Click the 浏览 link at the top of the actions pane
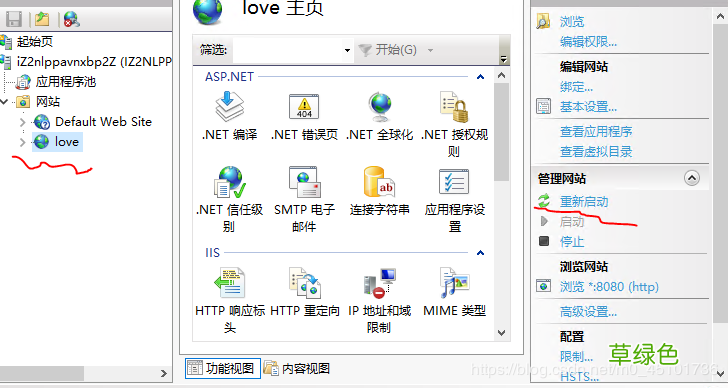The image size is (728, 388). pyautogui.click(x=572, y=22)
